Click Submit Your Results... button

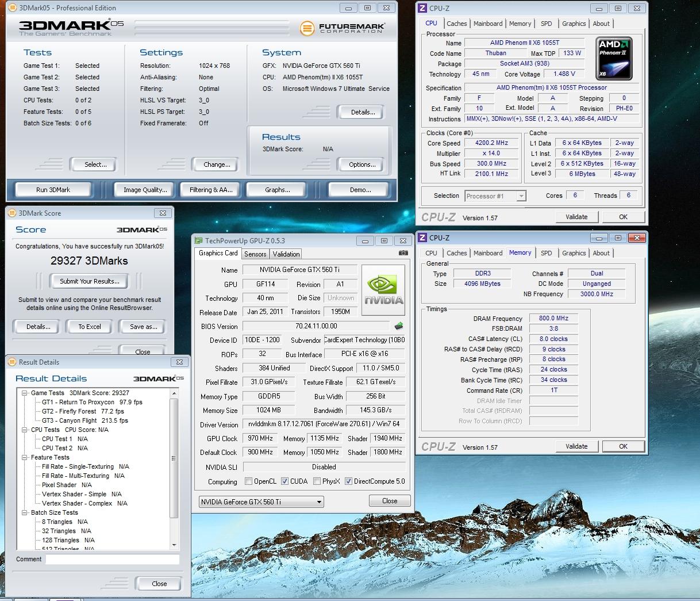pyautogui.click(x=90, y=281)
